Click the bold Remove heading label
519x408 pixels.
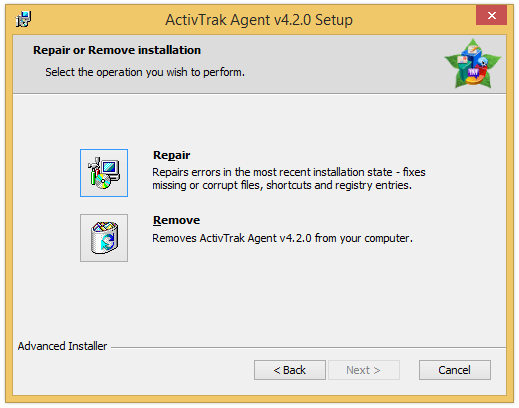point(176,220)
